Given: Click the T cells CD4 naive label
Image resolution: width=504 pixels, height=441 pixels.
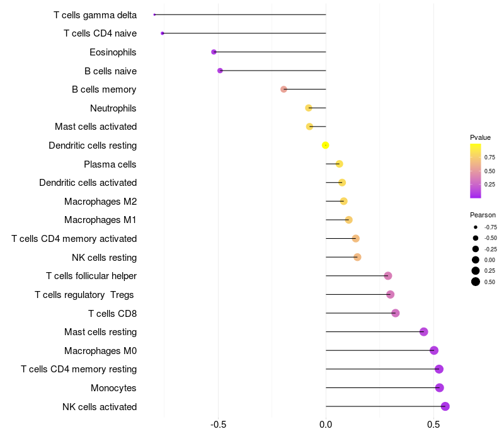Looking at the screenshot, I should click(100, 33).
